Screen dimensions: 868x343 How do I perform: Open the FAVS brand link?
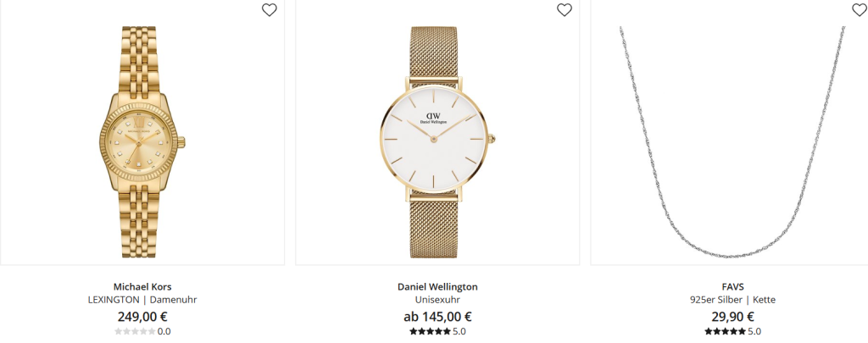click(732, 286)
